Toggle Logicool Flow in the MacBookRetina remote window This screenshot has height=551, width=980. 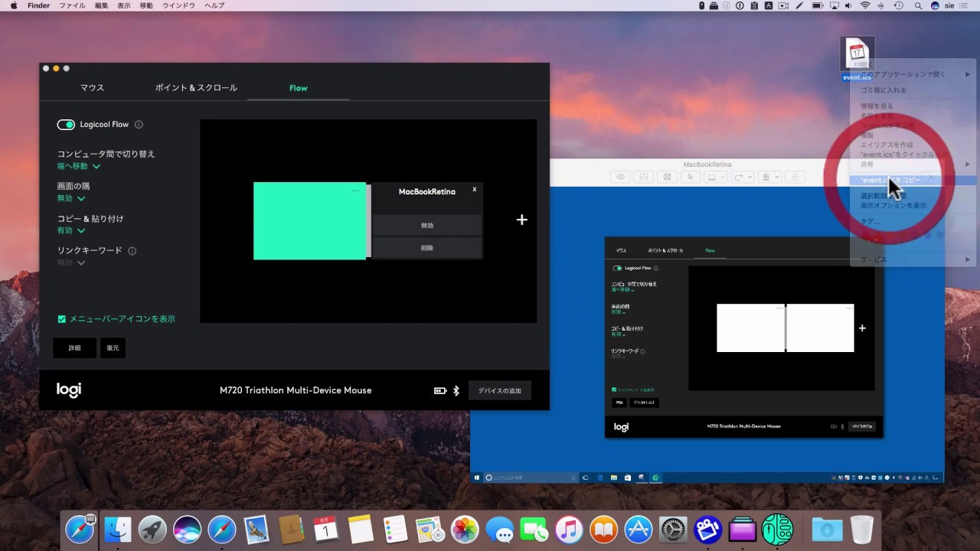[617, 269]
